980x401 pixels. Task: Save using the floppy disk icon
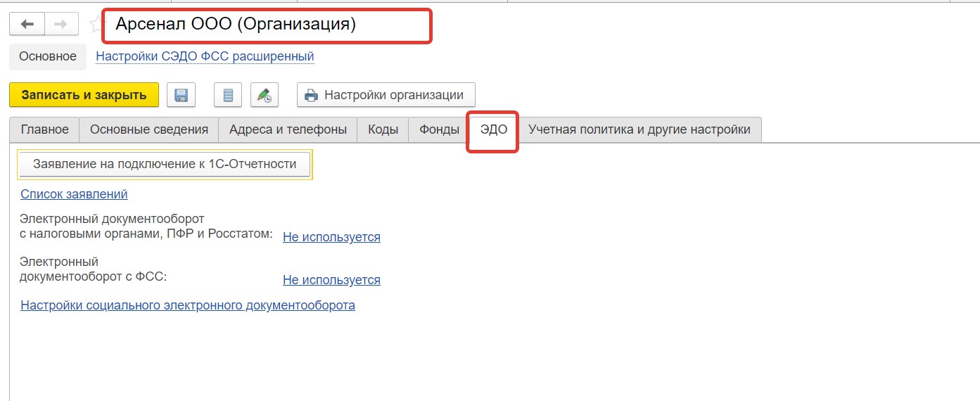(181, 95)
